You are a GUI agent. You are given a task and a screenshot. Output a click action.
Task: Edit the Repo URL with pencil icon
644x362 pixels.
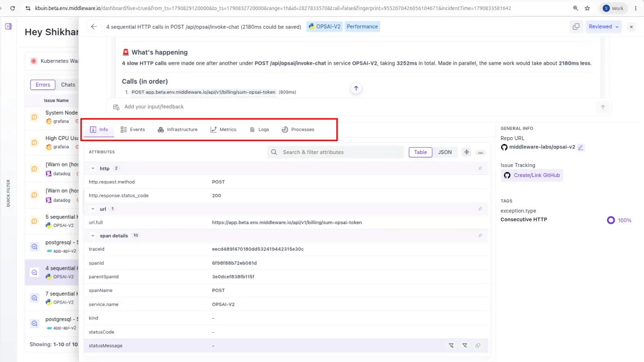[x=581, y=147]
